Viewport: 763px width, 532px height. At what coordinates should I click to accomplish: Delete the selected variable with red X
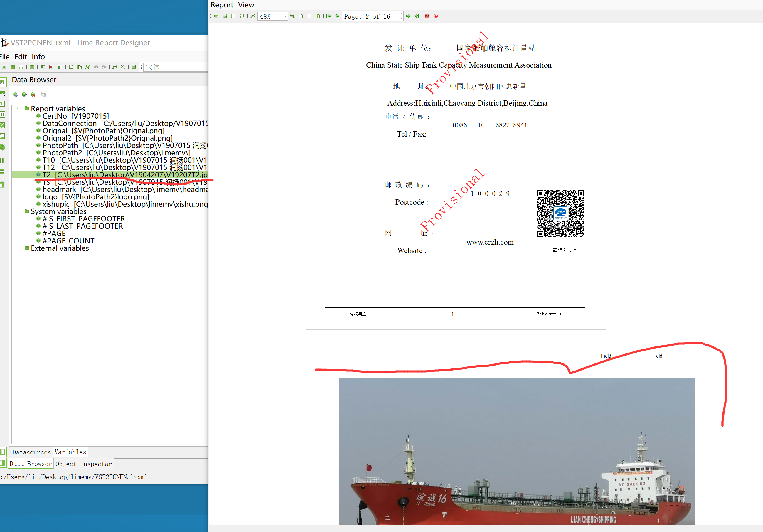[33, 95]
